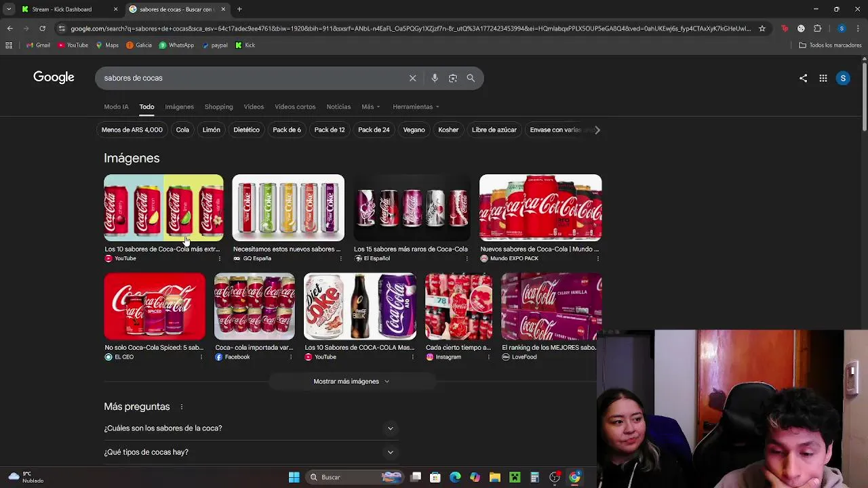Click the taskbar Buscar search box
Image resolution: width=868 pixels, height=488 pixels.
tap(355, 477)
